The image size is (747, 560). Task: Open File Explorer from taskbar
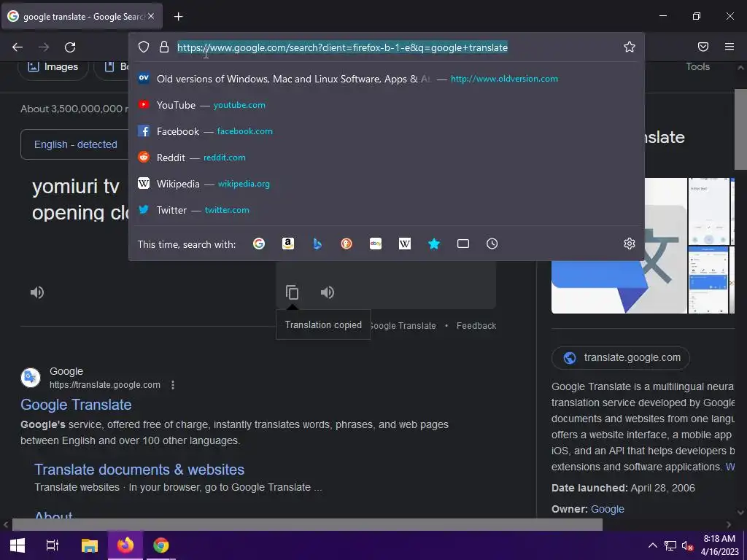coord(89,545)
